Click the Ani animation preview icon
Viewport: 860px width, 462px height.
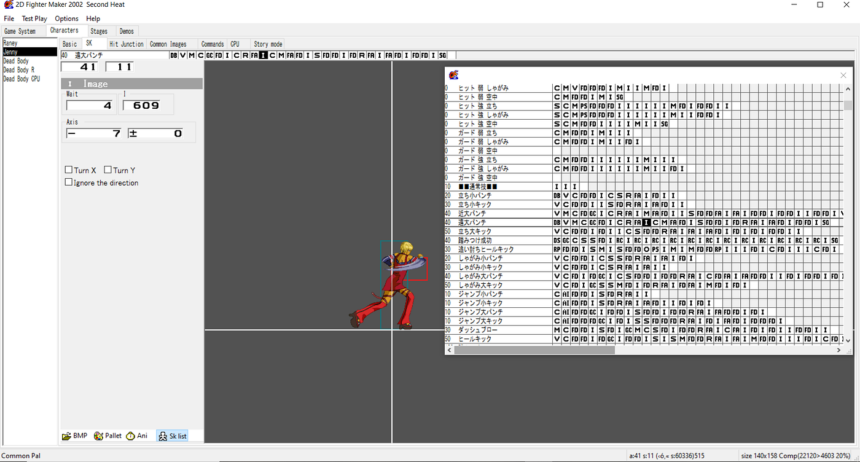(138, 436)
